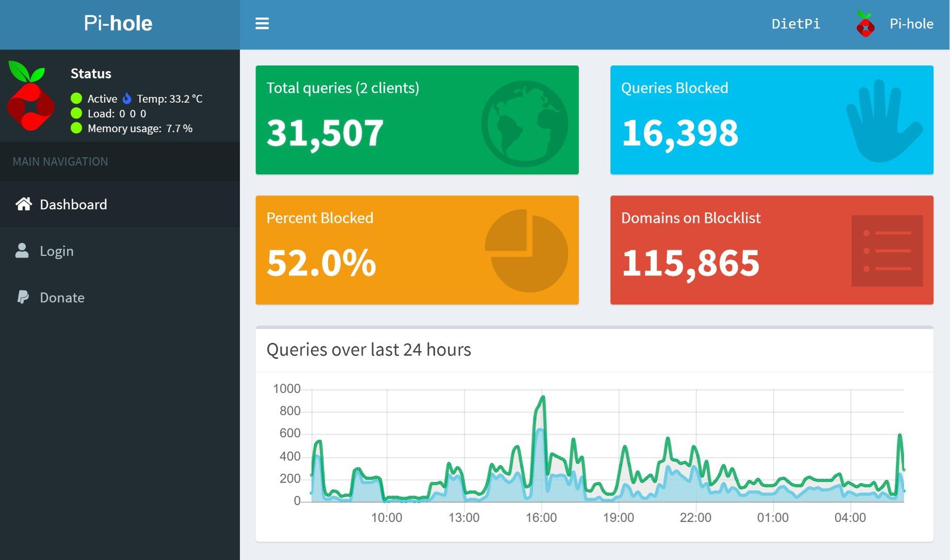Image resolution: width=950 pixels, height=560 pixels.
Task: Open the Pi-hole menu at top right
Action: (x=911, y=24)
